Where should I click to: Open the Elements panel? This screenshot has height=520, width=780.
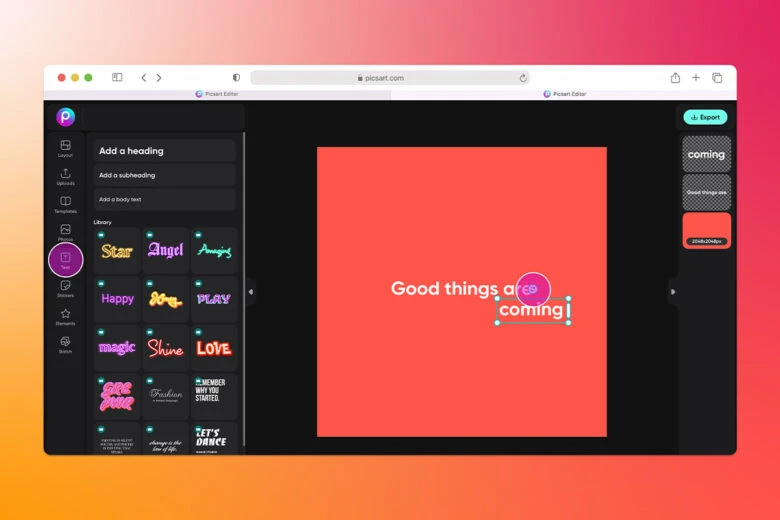click(65, 316)
